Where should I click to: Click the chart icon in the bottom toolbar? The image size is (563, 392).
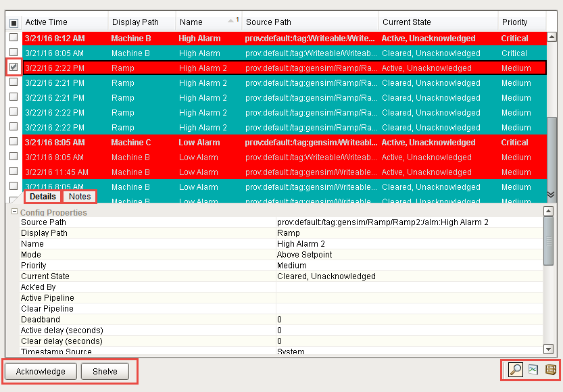click(x=533, y=370)
